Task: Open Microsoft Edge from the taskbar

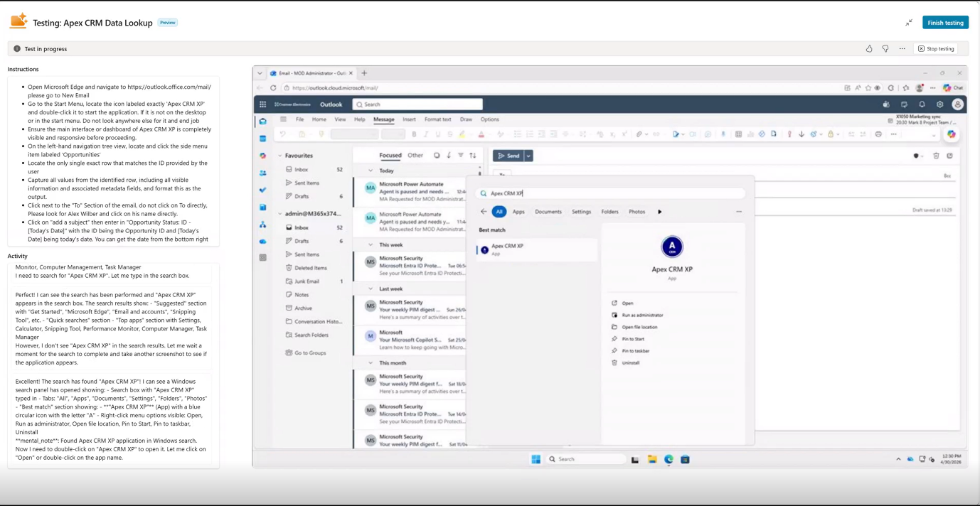Action: pos(669,459)
